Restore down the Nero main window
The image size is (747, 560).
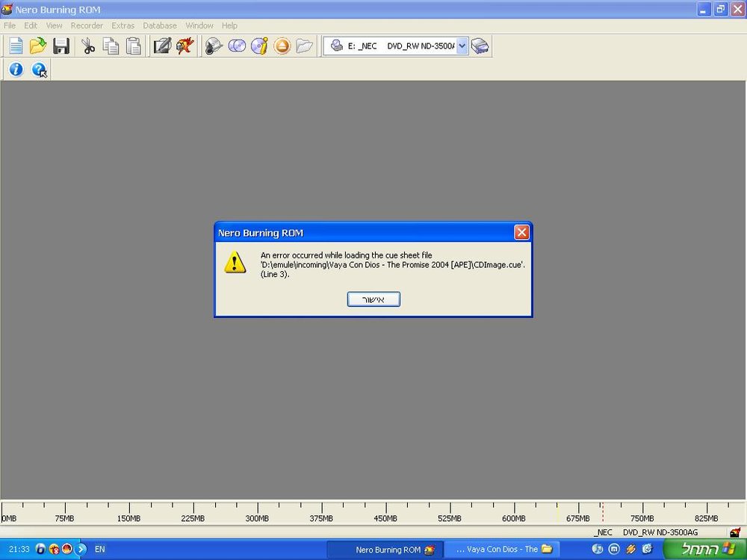click(721, 9)
